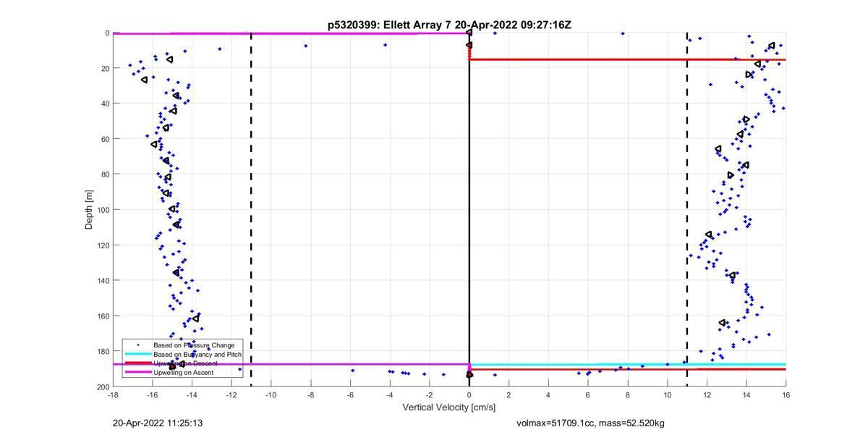Viewport: 868px width, 435px height.
Task: Click the triangle marker near 27 m on ascent profile
Action: pyautogui.click(x=145, y=80)
